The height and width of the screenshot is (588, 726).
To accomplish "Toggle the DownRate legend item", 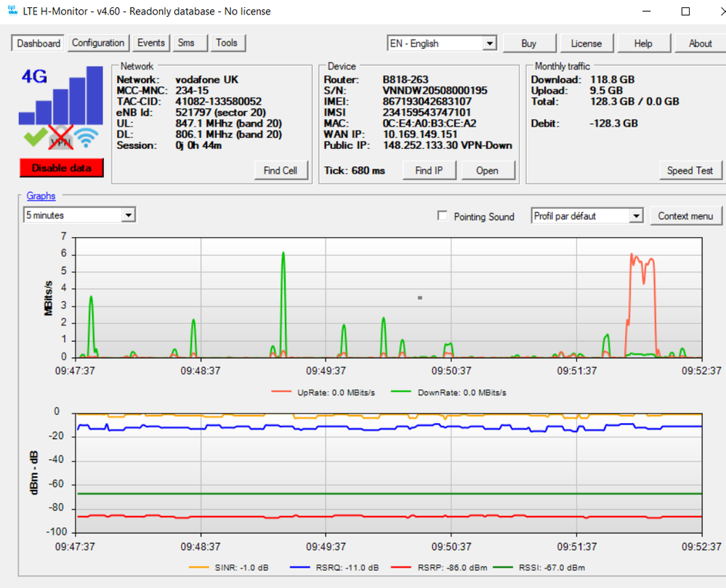I will click(x=447, y=391).
